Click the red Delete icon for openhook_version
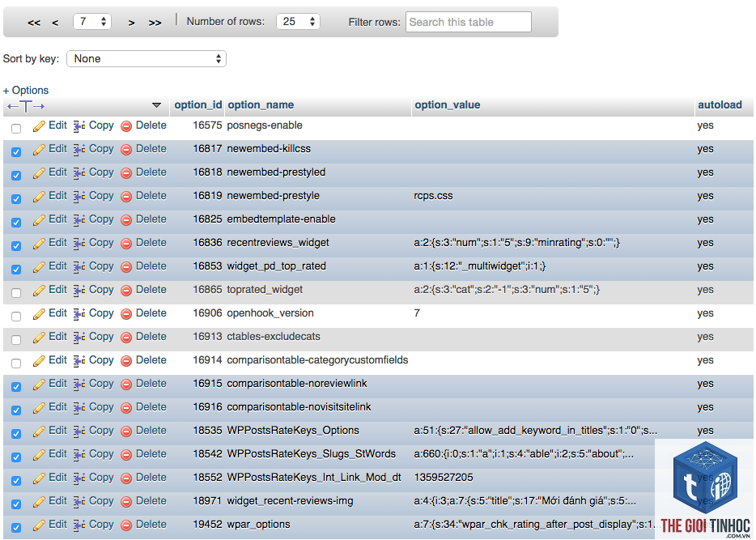756x540 pixels. coord(126,314)
